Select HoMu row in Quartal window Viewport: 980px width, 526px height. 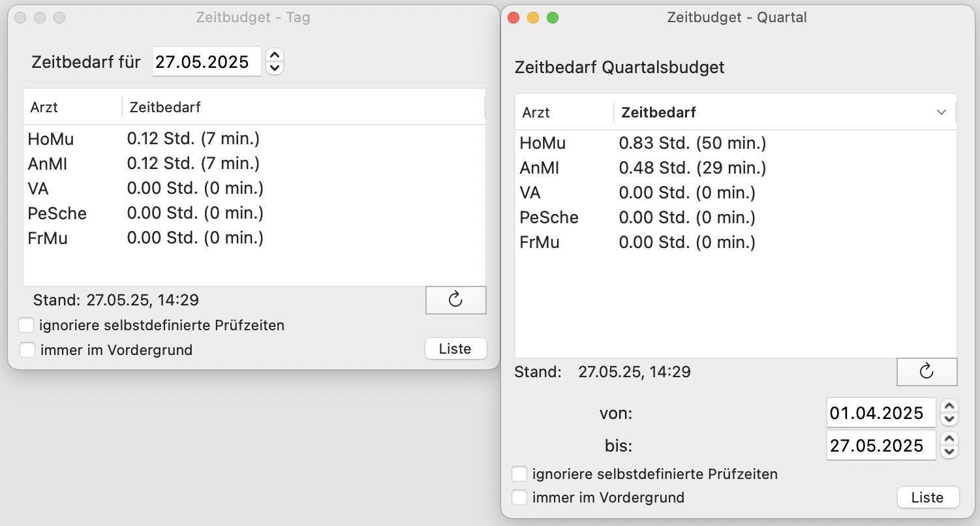point(736,143)
